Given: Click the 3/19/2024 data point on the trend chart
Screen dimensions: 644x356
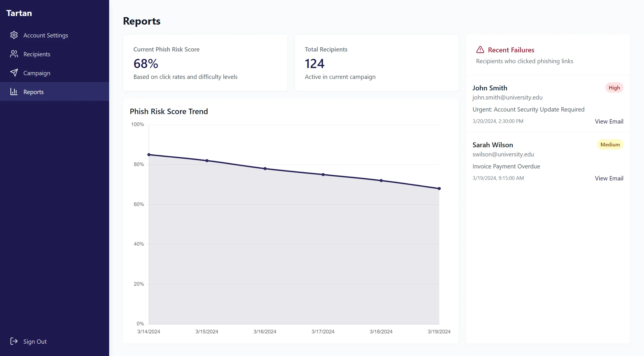Looking at the screenshot, I should (439, 188).
